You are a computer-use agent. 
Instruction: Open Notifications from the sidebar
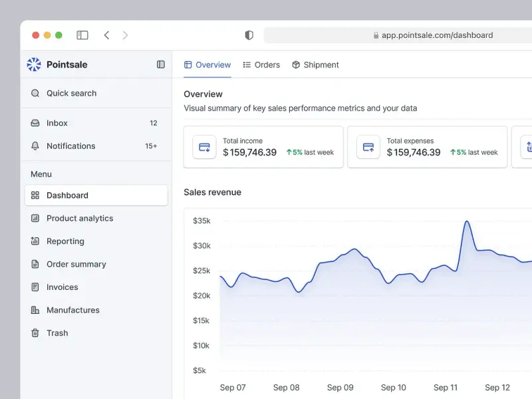pos(70,146)
